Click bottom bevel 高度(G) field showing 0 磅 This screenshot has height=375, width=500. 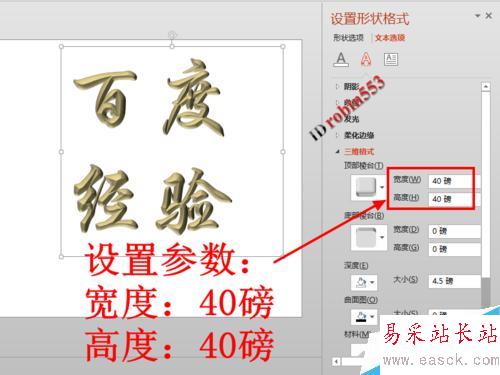pyautogui.click(x=454, y=249)
